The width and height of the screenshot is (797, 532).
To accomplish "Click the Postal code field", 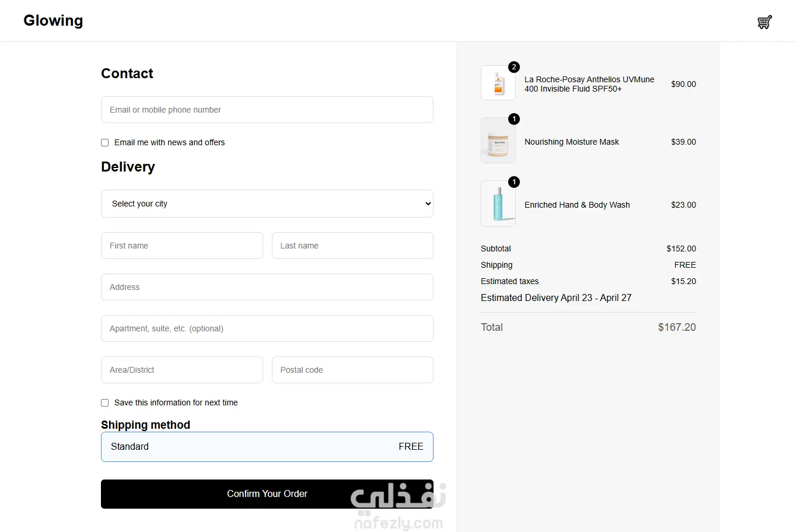I will tap(352, 370).
